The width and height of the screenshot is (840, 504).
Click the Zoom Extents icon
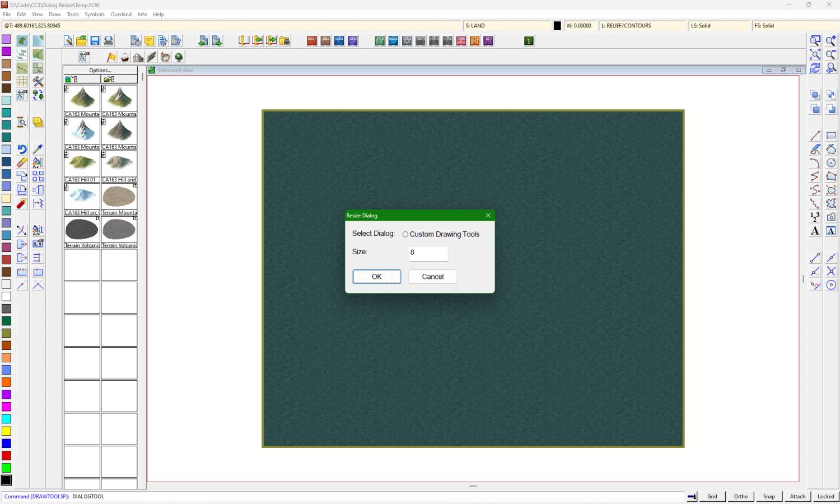815,54
